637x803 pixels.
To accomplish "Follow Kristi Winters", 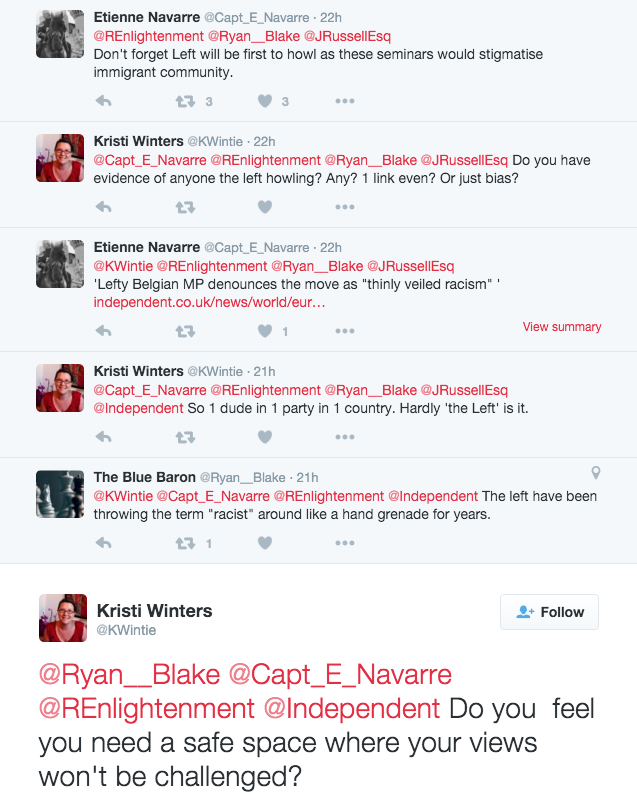I will tap(549, 612).
